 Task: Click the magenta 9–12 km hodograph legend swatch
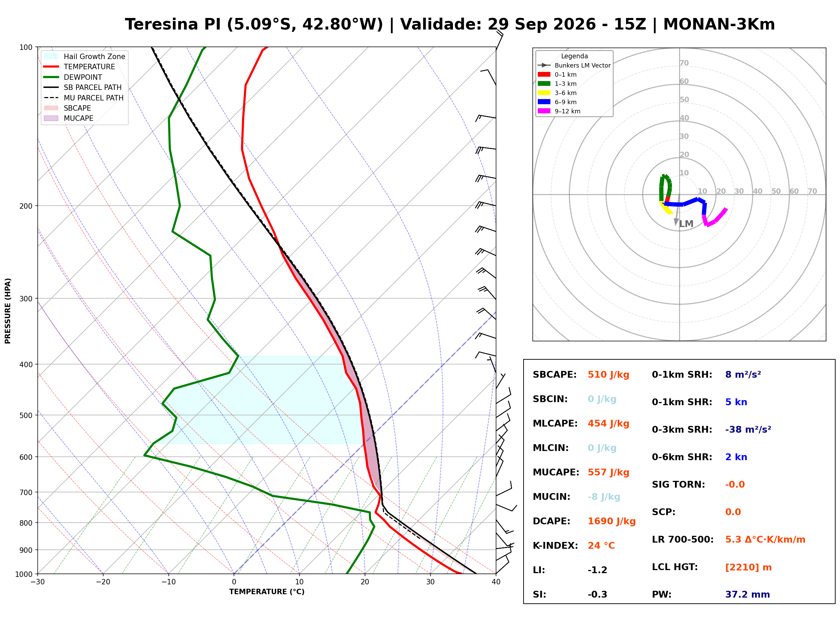pos(544,111)
